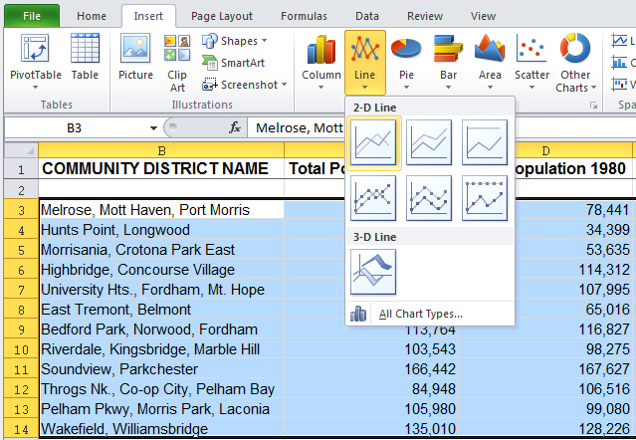
Task: Open All Chart Types dialog
Action: 430,314
